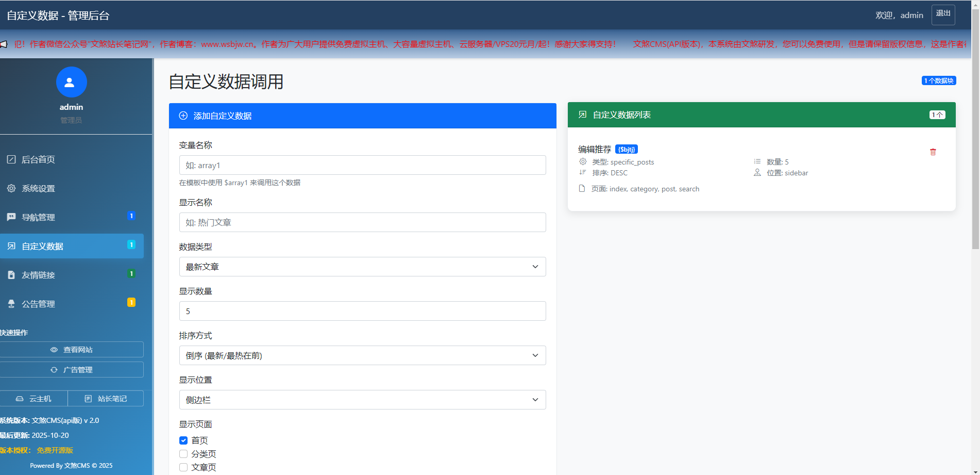Screen dimensions: 980x475
Task: Click the 系统设置 gear icon
Action: click(11, 188)
